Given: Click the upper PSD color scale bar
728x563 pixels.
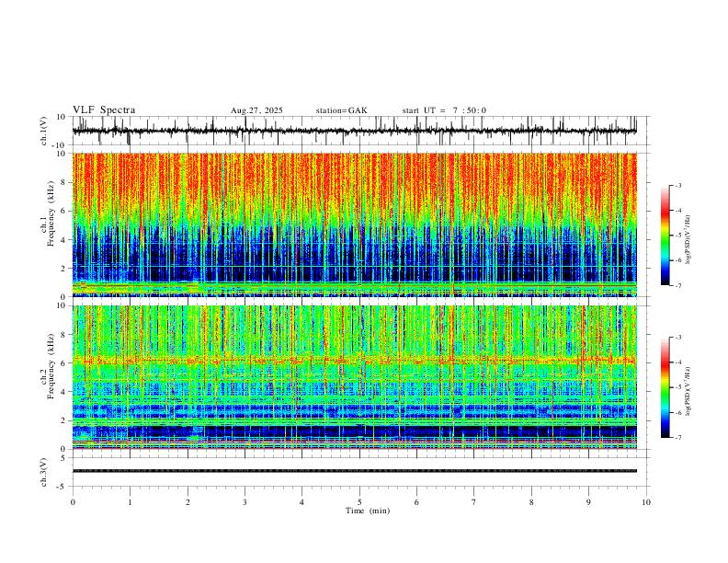Looking at the screenshot, I should pyautogui.click(x=665, y=236).
